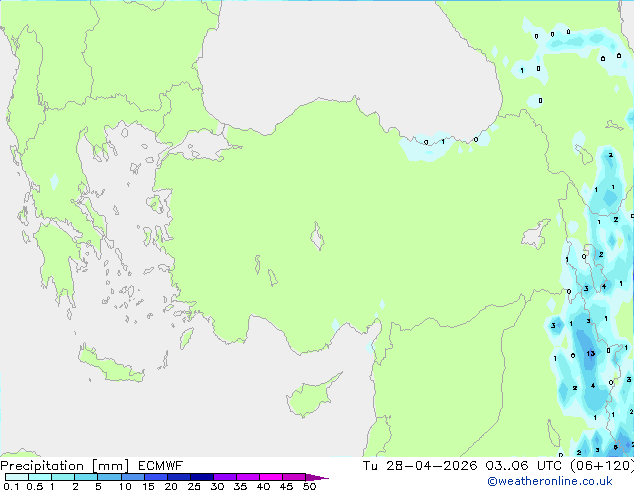Click the "03..06 UTC" time text
Screen dimensions: 634x490
(x=524, y=466)
